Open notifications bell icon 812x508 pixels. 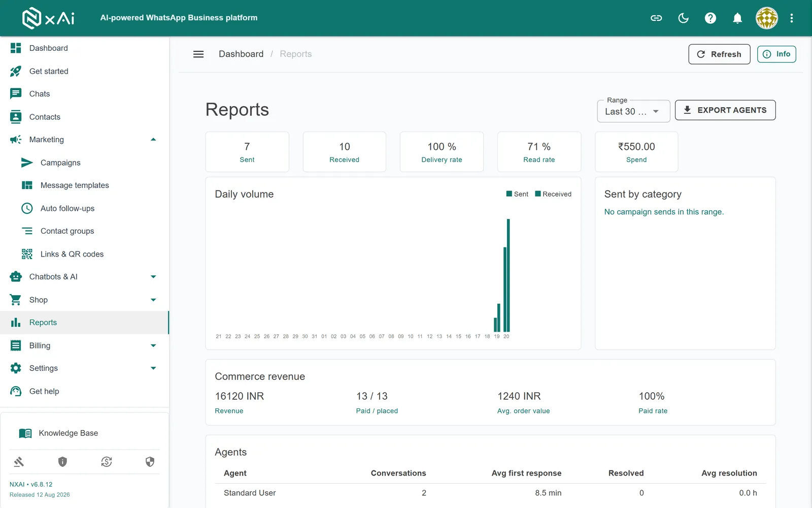point(737,18)
